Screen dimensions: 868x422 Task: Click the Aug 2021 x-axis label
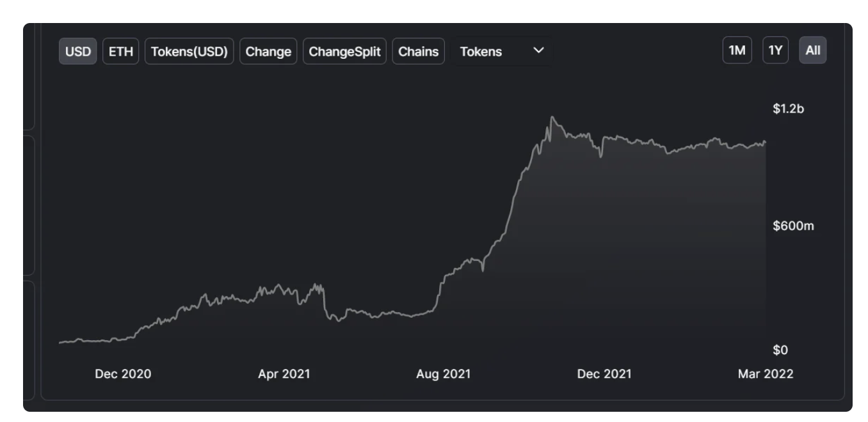click(x=443, y=374)
